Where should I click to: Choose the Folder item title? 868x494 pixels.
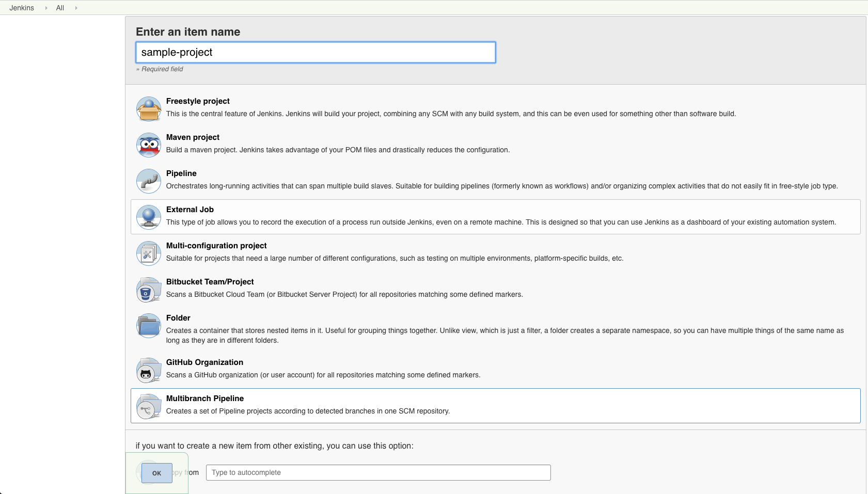pyautogui.click(x=178, y=318)
